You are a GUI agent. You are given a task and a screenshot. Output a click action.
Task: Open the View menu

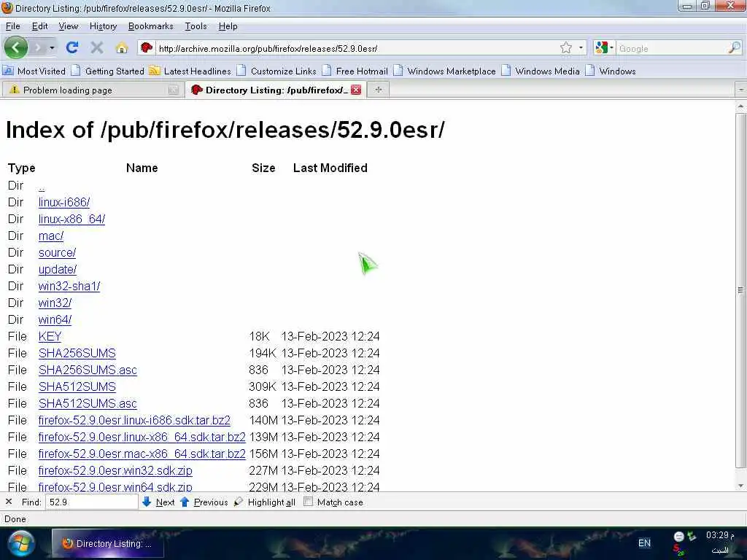(x=68, y=26)
